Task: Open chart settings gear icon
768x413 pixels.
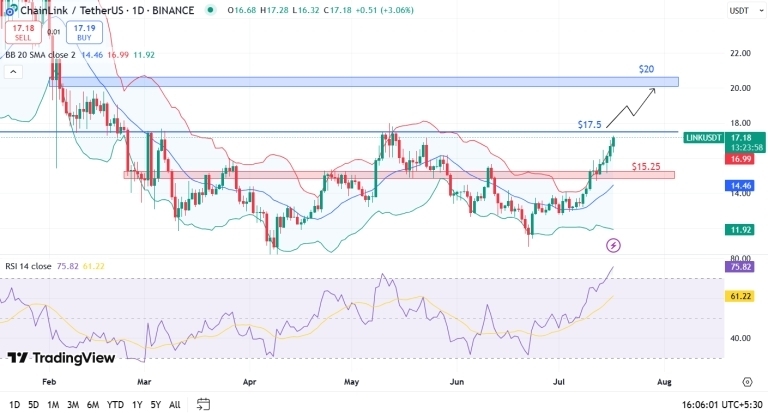Action: (747, 382)
